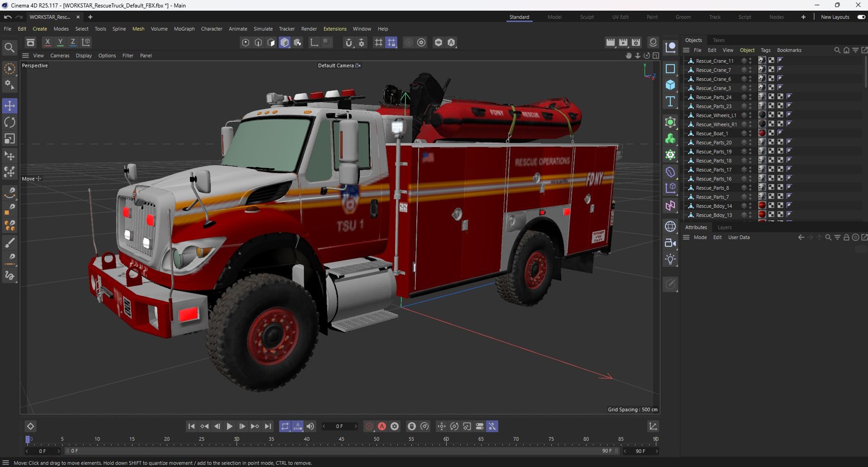
Task: Switch to the Layers tab
Action: (x=724, y=227)
